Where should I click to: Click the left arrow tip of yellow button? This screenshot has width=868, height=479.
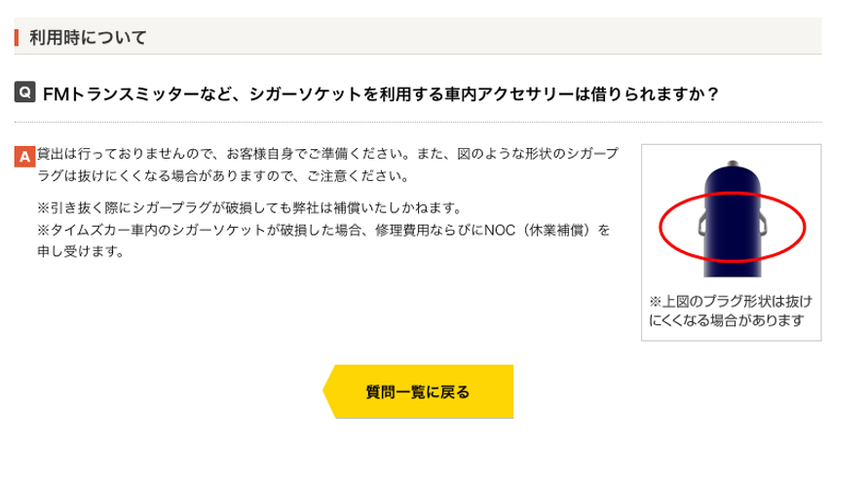coord(329,392)
